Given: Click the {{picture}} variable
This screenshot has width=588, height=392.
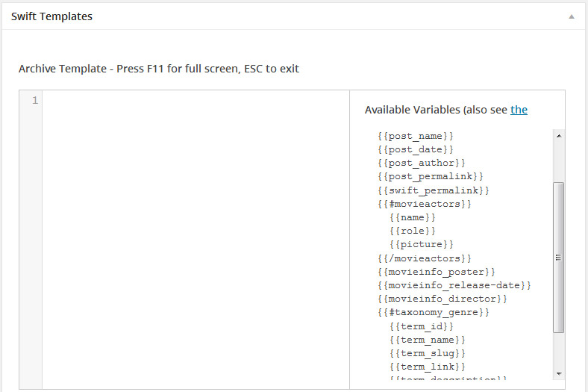Looking at the screenshot, I should (422, 244).
